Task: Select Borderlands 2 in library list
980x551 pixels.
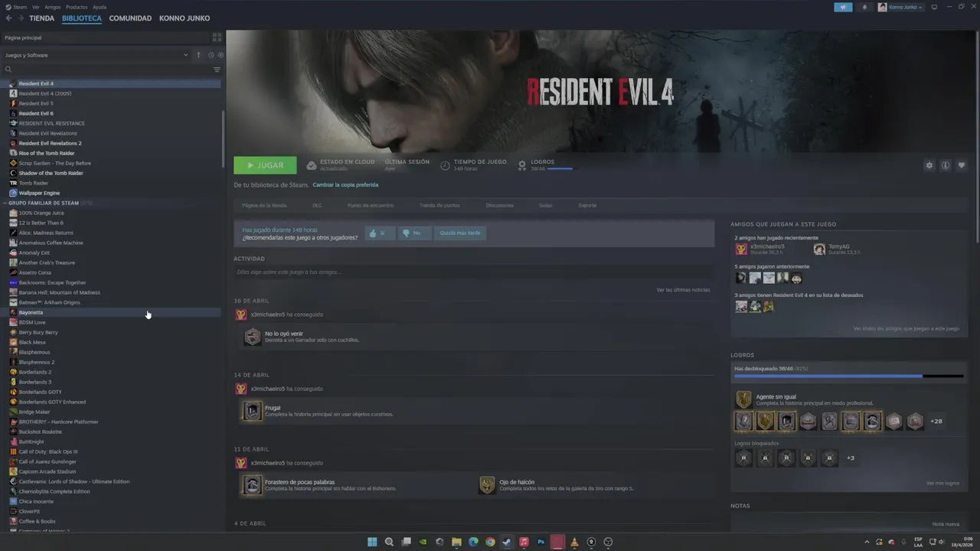Action: [x=111, y=372]
